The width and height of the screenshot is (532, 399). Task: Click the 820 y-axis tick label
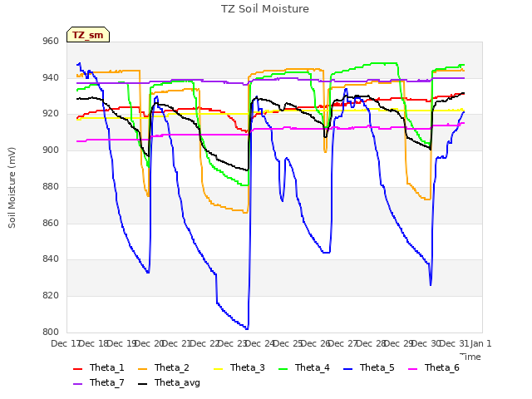(51, 296)
